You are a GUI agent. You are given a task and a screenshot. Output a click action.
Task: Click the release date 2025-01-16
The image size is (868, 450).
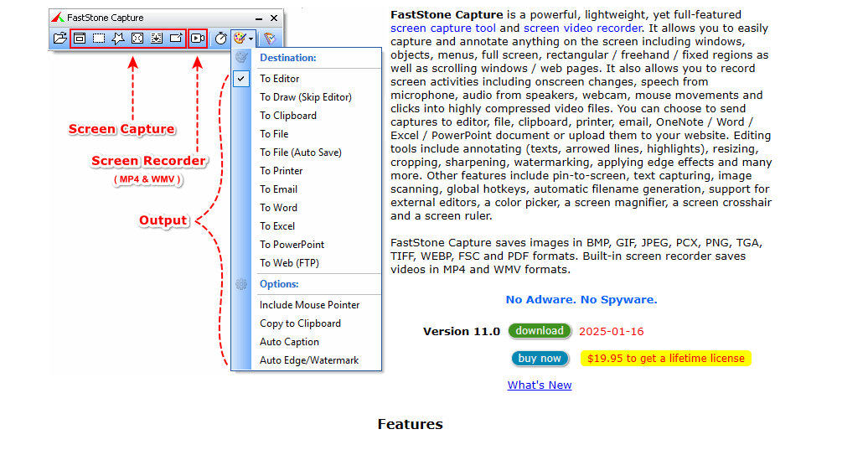point(611,332)
